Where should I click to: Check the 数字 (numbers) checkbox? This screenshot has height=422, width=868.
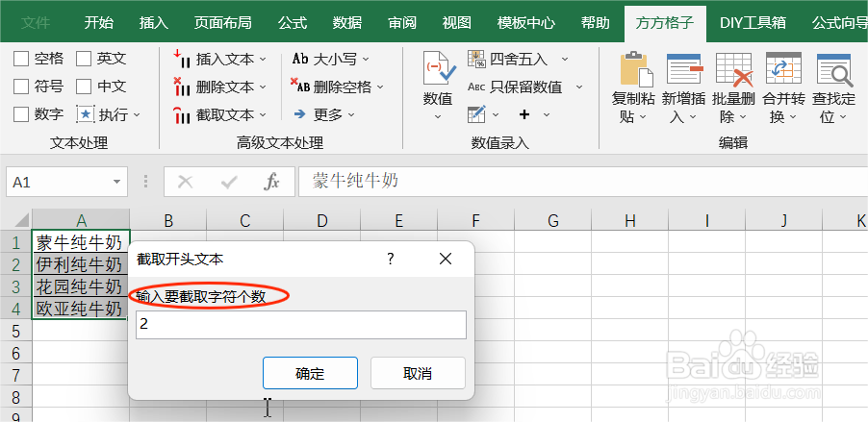click(x=21, y=114)
